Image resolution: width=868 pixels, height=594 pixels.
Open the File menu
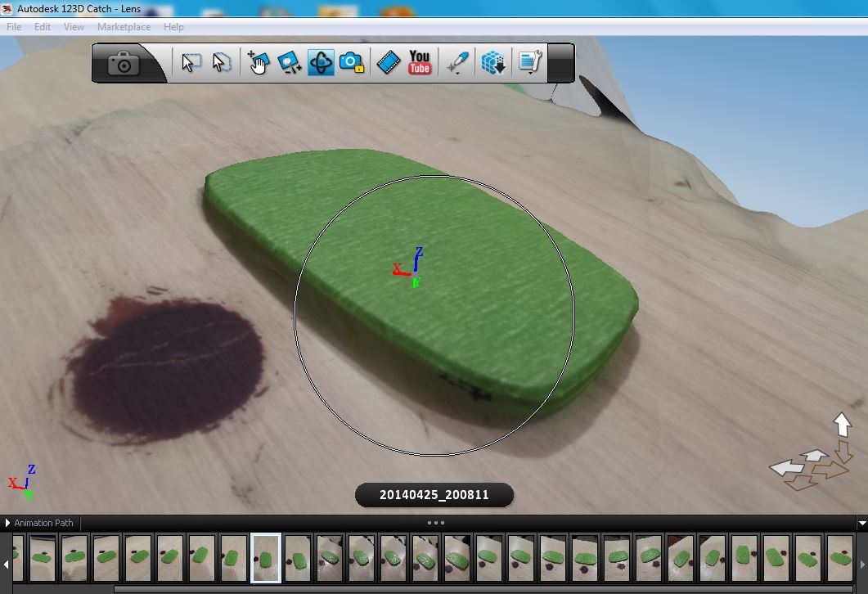(14, 26)
